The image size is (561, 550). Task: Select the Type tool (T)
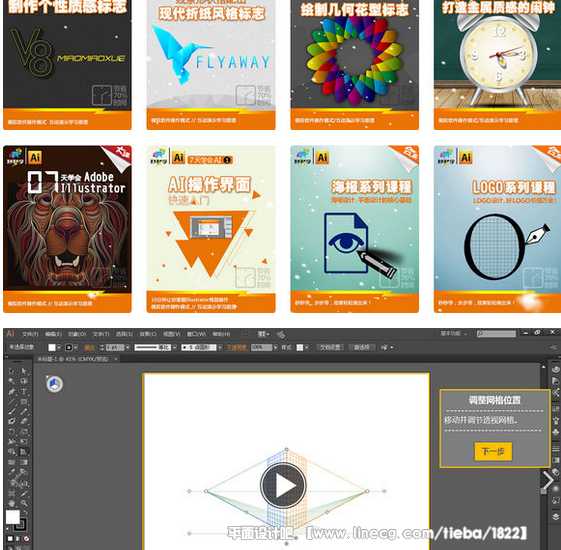pyautogui.click(x=24, y=391)
